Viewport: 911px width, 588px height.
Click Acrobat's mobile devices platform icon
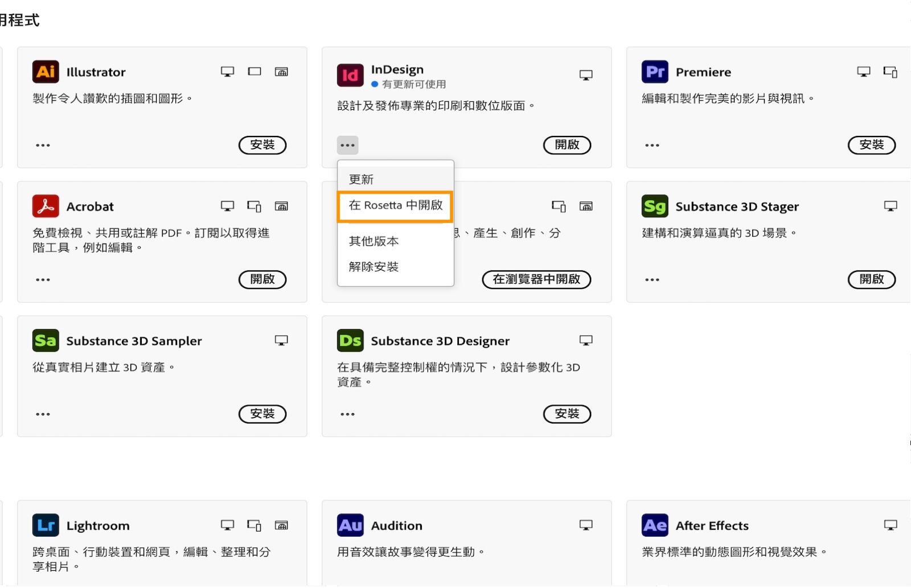click(255, 206)
